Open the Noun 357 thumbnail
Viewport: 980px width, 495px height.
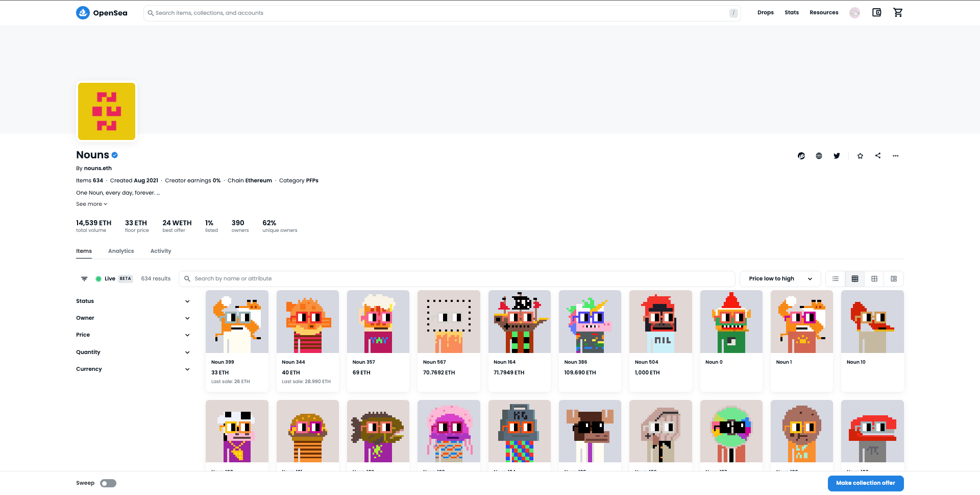[x=378, y=322]
